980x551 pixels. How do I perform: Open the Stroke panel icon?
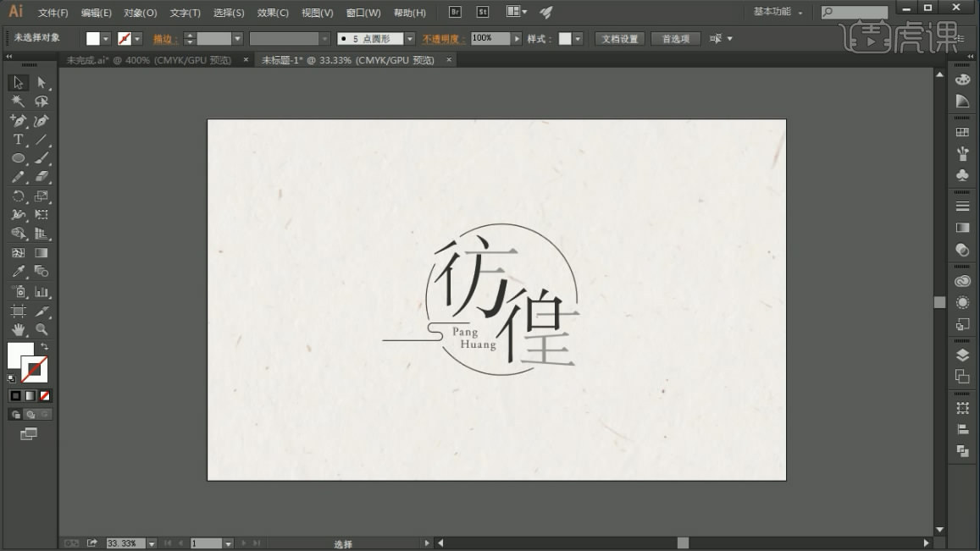(x=962, y=206)
